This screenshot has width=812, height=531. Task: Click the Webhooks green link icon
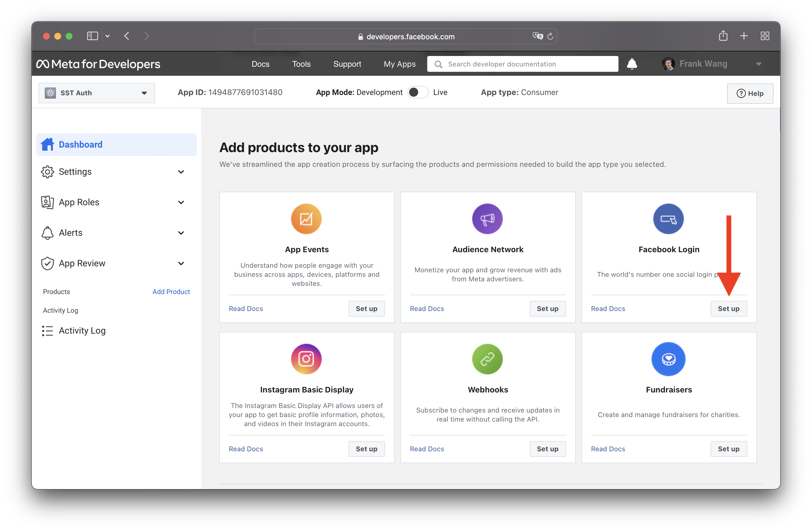click(x=487, y=359)
